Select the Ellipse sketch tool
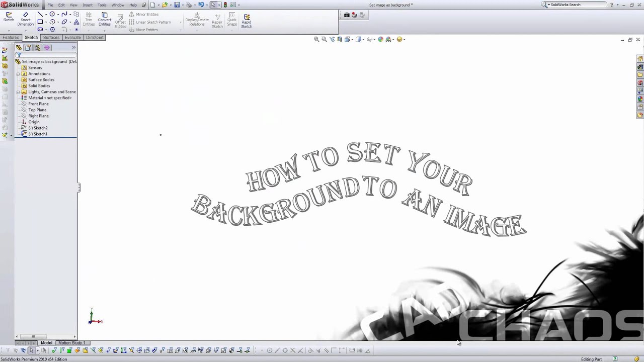644x362 pixels. tap(64, 22)
